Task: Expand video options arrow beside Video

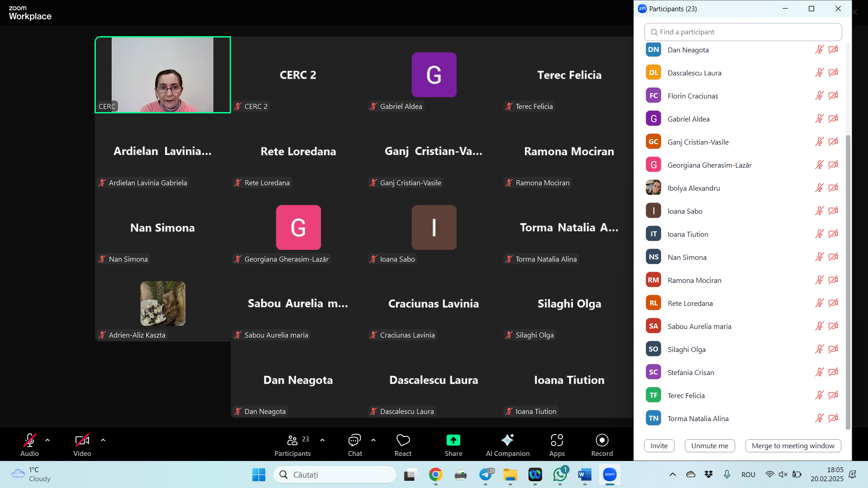Action: click(103, 440)
